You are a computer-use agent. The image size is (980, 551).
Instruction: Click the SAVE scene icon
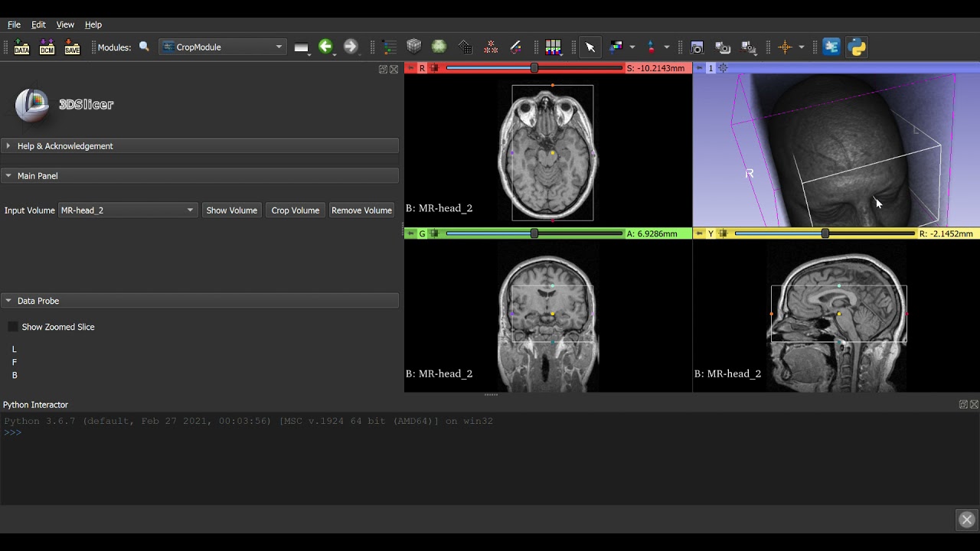[72, 47]
